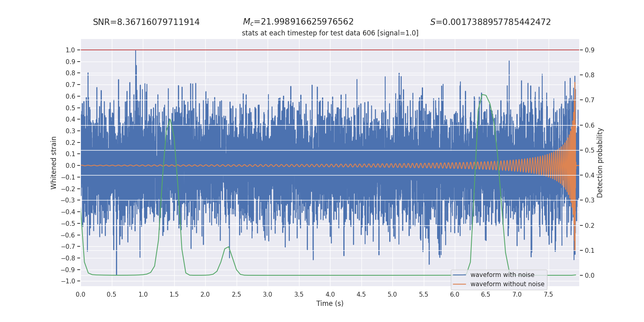Click Whitened strain tick label 0.8
Screen dimensions: 644x322
click(70, 73)
